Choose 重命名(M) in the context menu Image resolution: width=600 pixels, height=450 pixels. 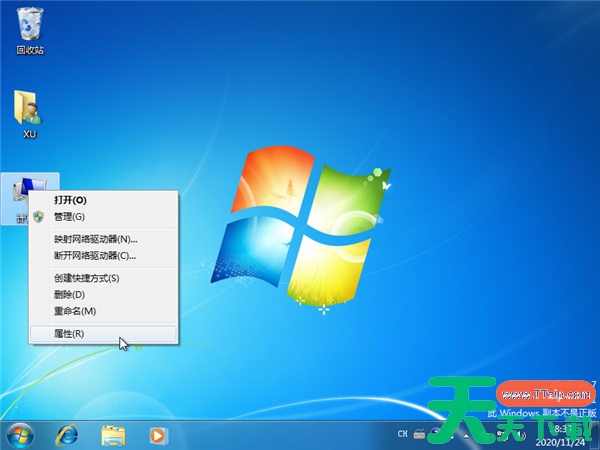[74, 311]
